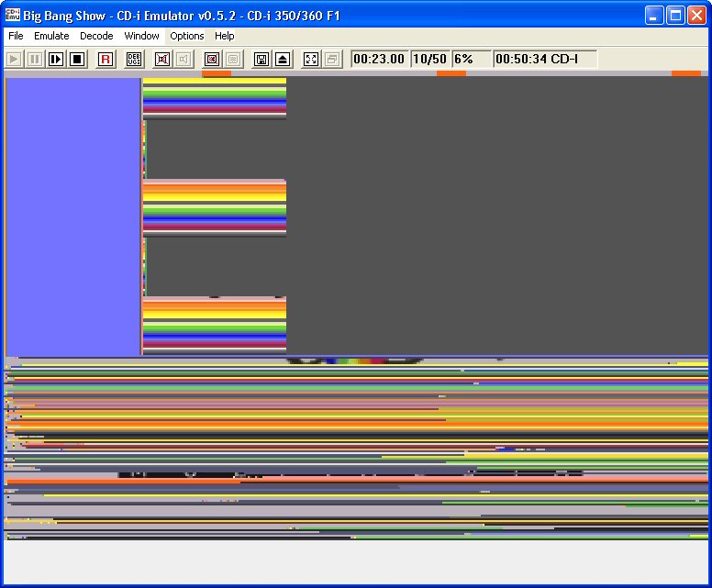Viewport: 712px width, 588px height.
Task: Open the File menu
Action: (x=16, y=36)
